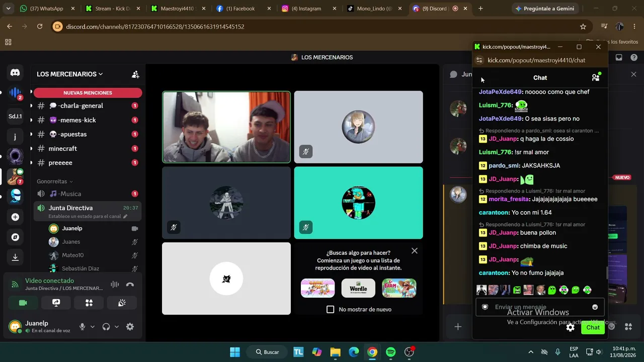The width and height of the screenshot is (644, 362).
Task: Open activities launcher button in voice panel
Action: click(x=89, y=303)
